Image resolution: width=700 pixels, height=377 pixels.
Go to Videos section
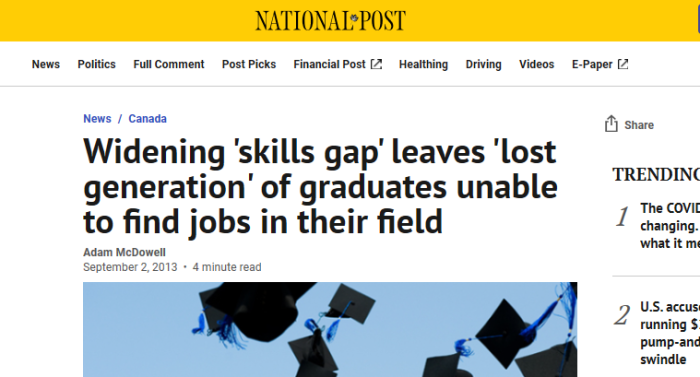click(537, 64)
